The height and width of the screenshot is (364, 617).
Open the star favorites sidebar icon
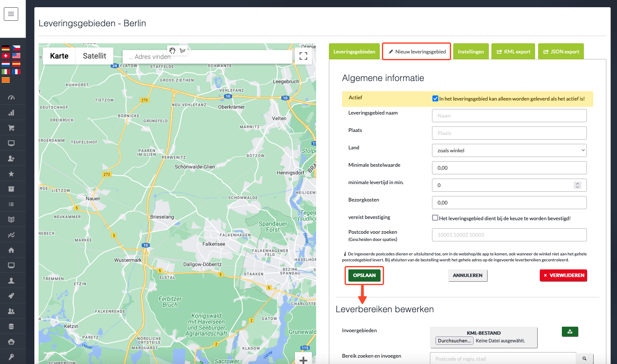click(x=11, y=174)
